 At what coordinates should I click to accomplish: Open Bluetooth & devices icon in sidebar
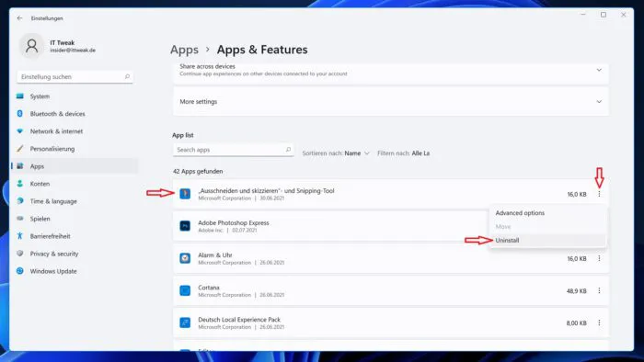(19, 114)
